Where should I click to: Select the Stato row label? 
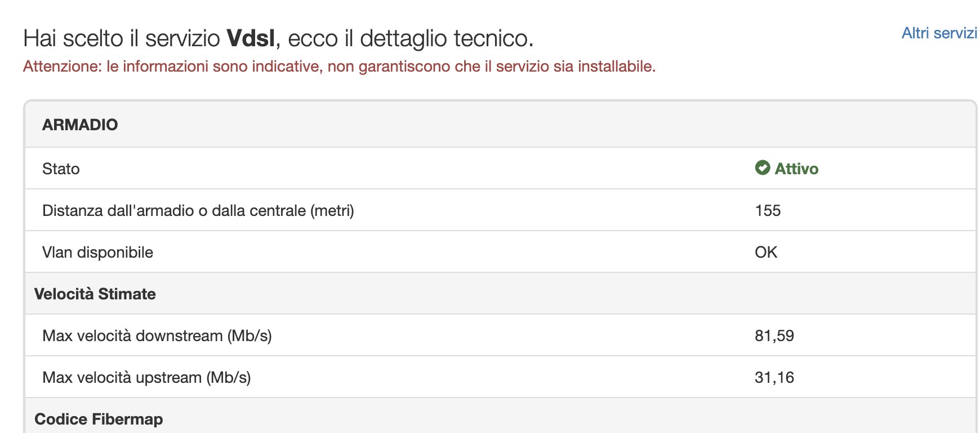(x=61, y=169)
